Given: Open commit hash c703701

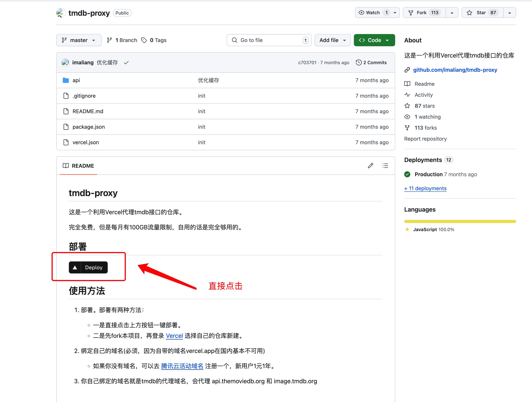Looking at the screenshot, I should coord(307,63).
